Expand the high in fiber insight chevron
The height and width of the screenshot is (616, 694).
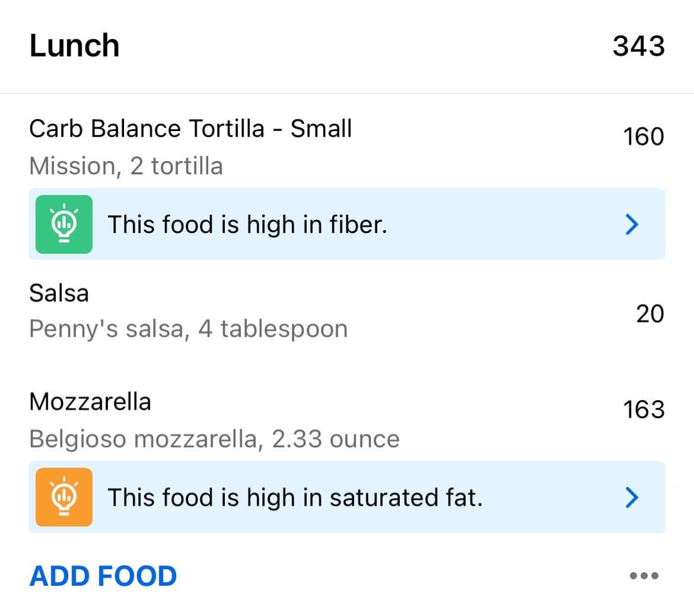coord(632,224)
